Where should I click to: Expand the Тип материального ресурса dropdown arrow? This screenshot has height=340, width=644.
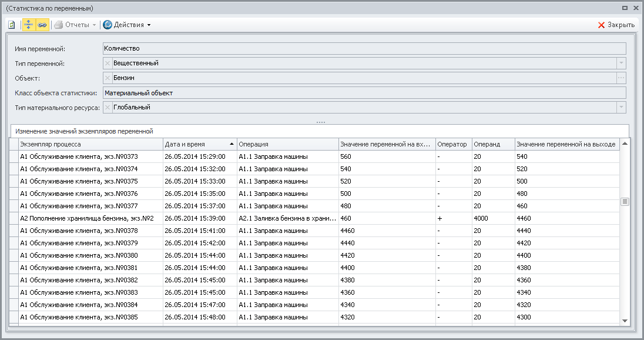(621, 107)
